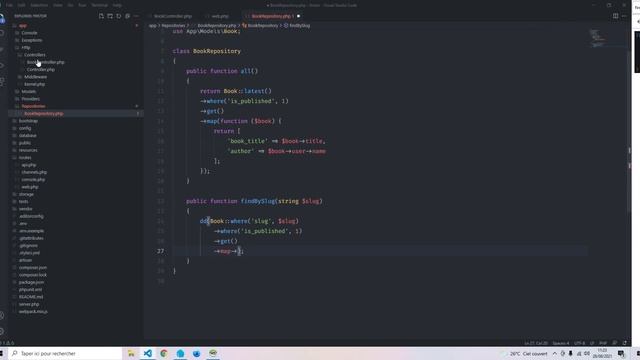Click the findBySlug breadcrumb
The height and width of the screenshot is (360, 640).
pos(300,26)
